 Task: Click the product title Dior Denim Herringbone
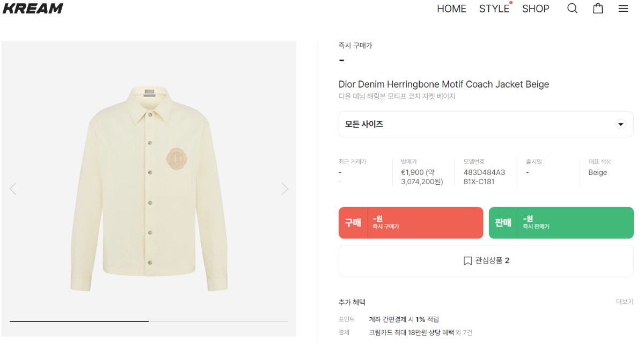[443, 84]
